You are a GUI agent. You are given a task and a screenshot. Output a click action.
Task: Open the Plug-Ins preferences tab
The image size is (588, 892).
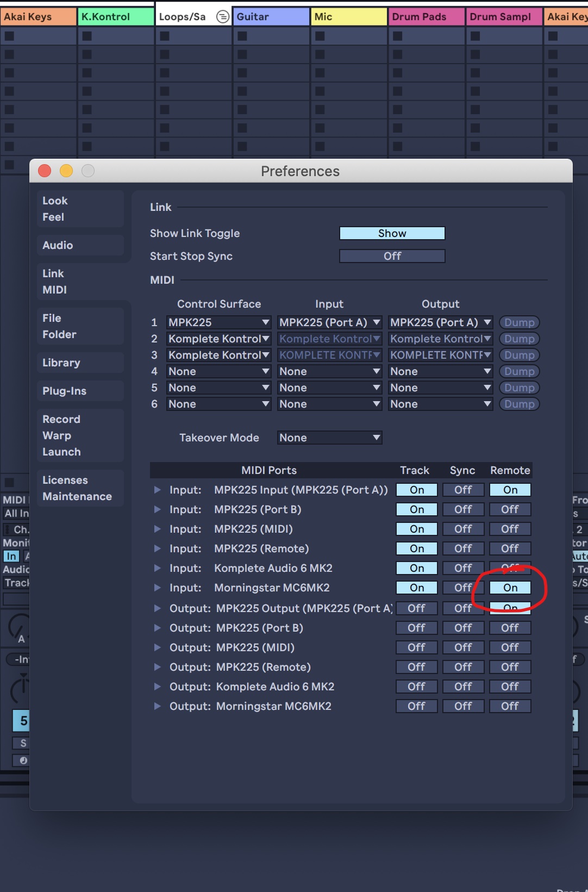[80, 391]
